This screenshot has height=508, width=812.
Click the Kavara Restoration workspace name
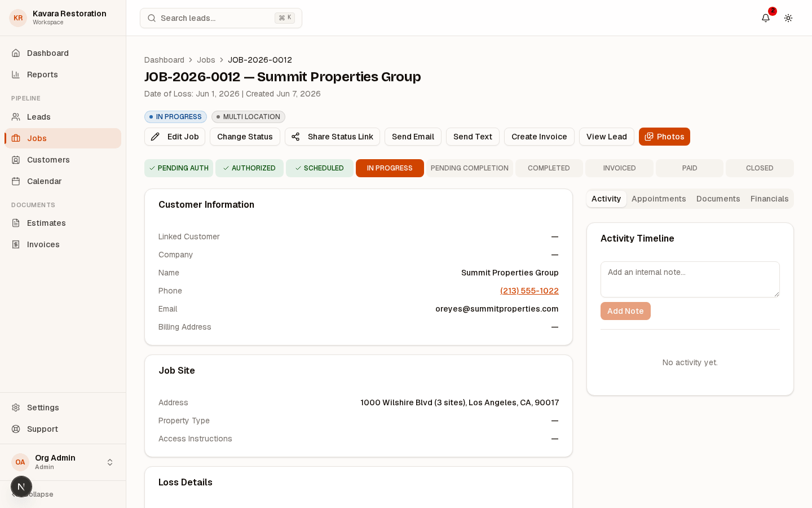(69, 14)
